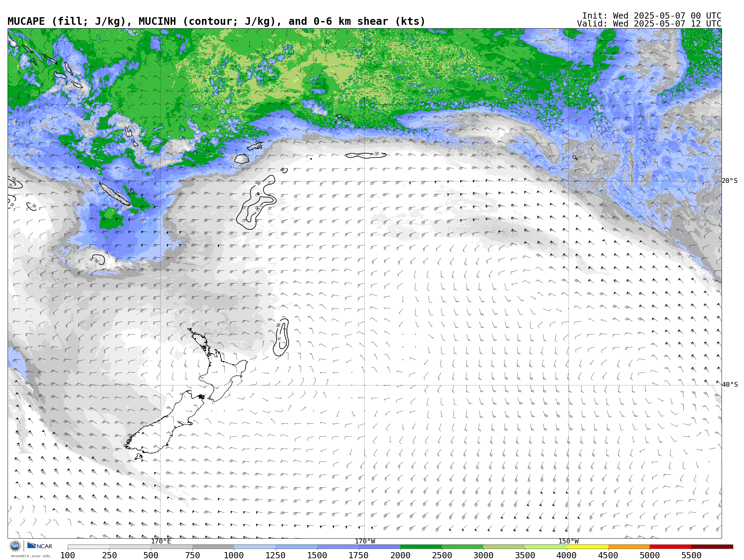
Task: Click the yellow 4000–4500 colorbar segment
Action: 587,547
